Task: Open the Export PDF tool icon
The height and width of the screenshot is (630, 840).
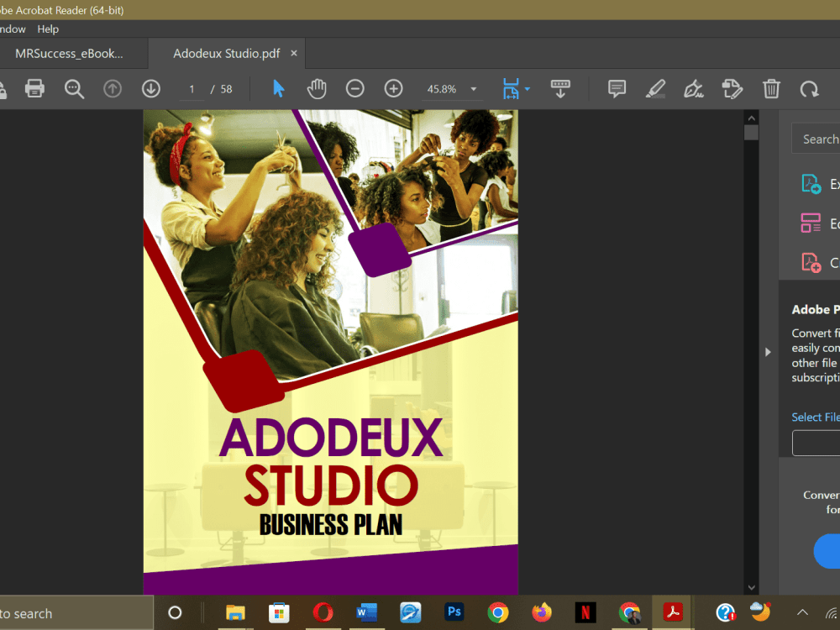Action: (x=811, y=184)
